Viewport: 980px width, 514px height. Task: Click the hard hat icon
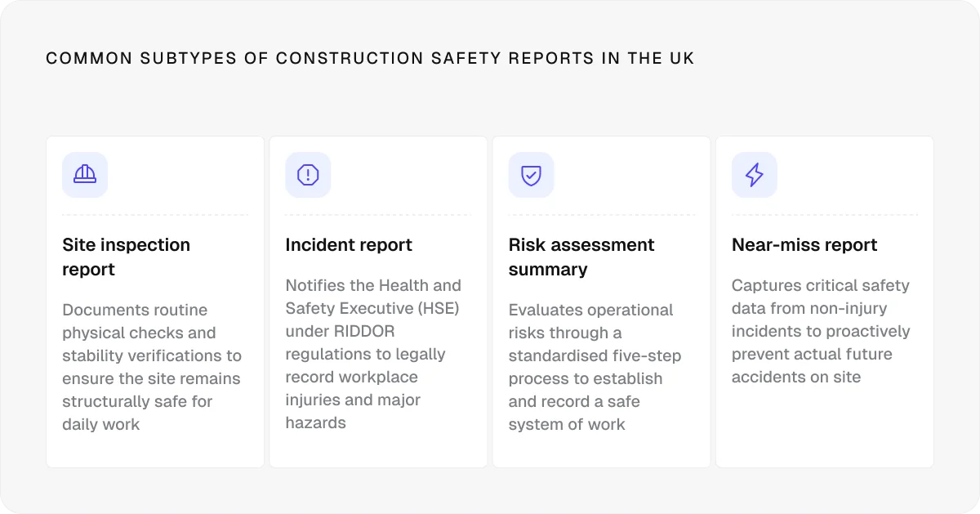point(85,175)
